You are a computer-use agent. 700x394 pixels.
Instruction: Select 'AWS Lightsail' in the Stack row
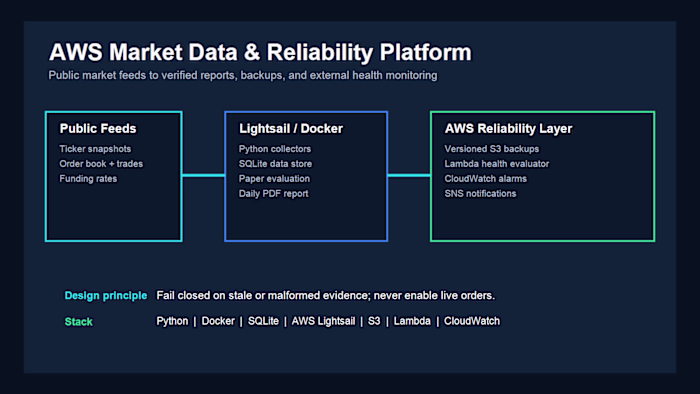[323, 321]
